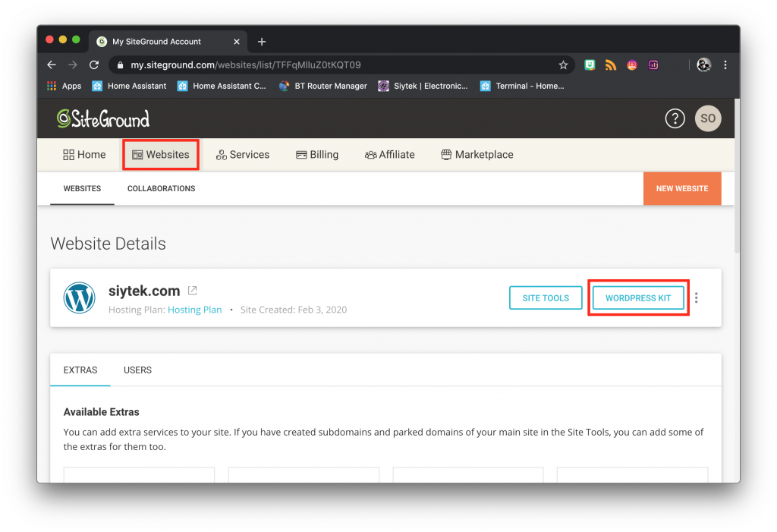The image size is (777, 532).
Task: Click the browser forward arrow
Action: pos(73,65)
